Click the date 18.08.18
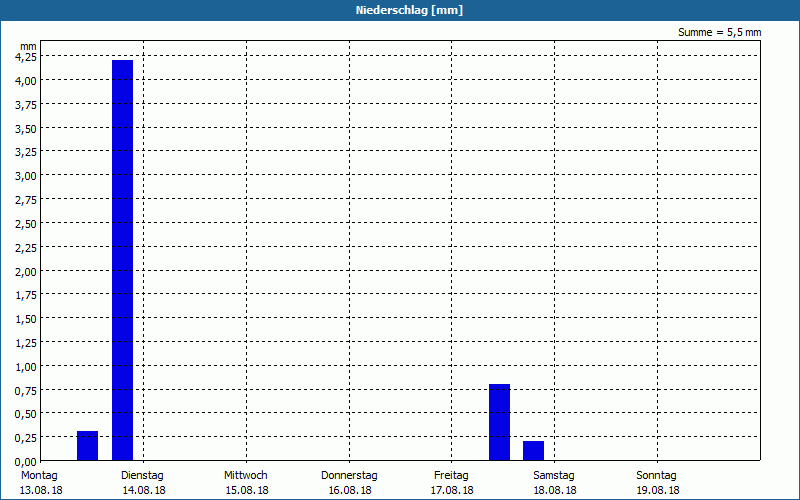This screenshot has height=500, width=800. point(555,490)
